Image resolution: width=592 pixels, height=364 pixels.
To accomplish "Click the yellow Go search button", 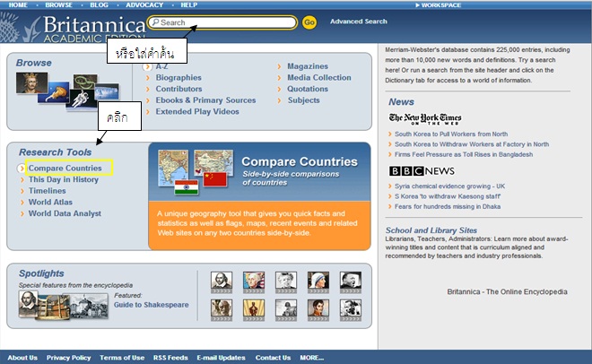I will pyautogui.click(x=309, y=22).
